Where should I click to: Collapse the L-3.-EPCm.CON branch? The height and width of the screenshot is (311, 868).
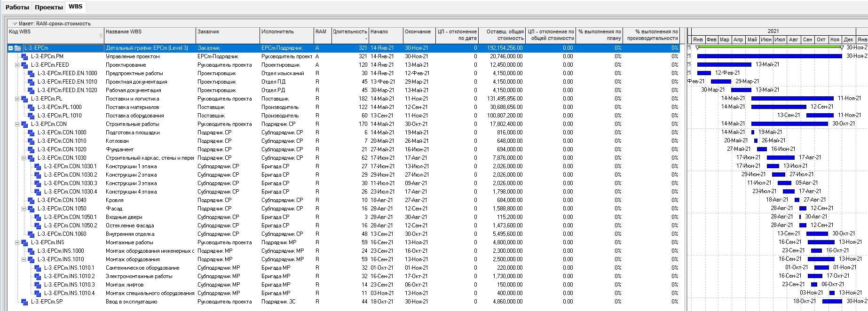point(17,124)
